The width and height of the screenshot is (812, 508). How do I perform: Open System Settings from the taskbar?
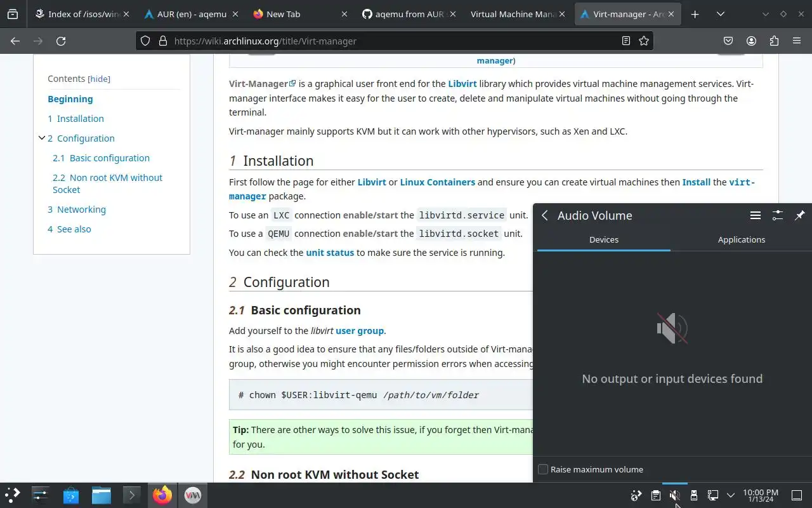[41, 495]
